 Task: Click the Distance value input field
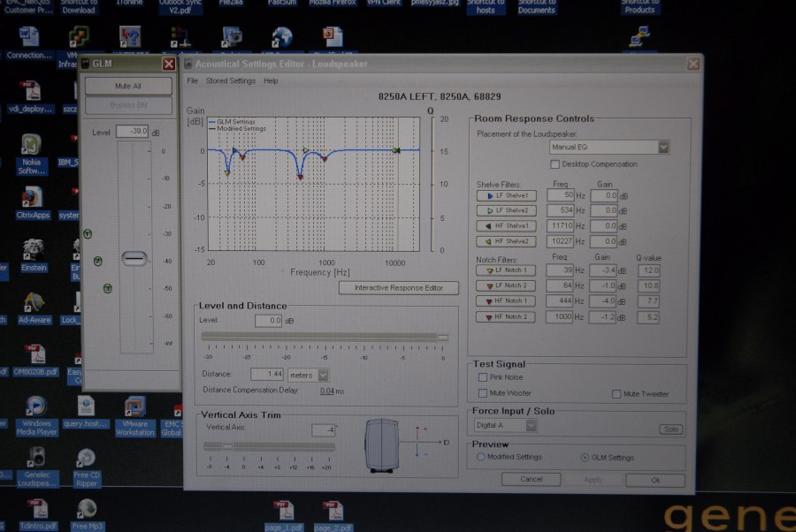tap(266, 375)
